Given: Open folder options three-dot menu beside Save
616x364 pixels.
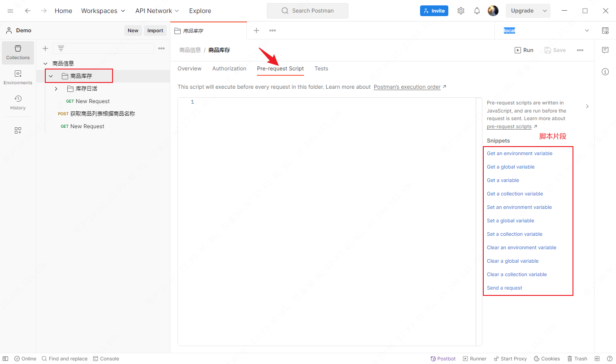Looking at the screenshot, I should [x=580, y=50].
